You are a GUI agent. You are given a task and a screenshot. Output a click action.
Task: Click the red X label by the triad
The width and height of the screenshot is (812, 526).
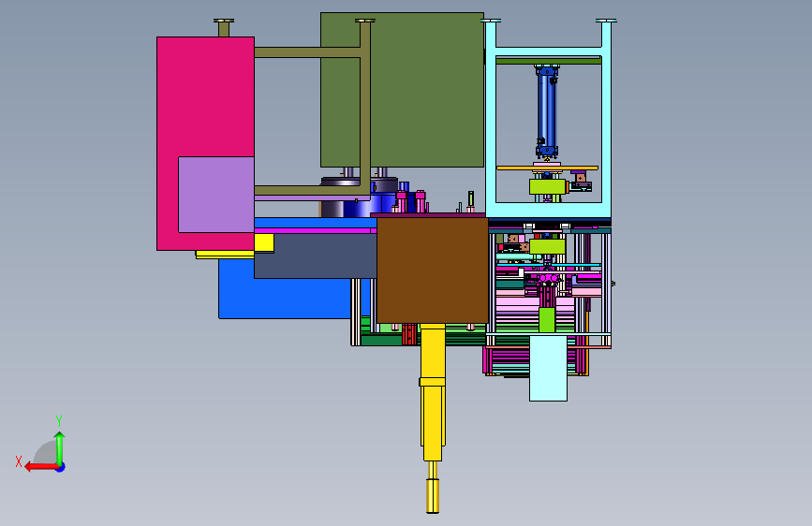pyautogui.click(x=19, y=461)
